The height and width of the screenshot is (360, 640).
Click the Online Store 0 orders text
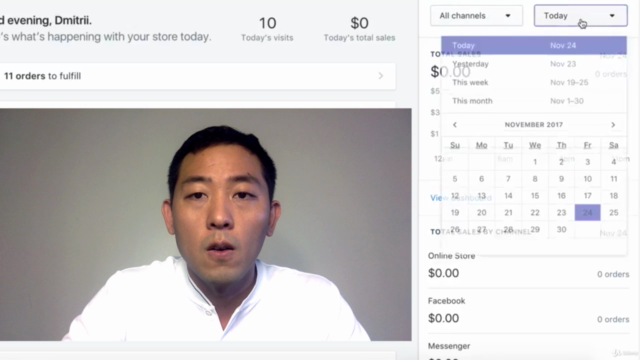tap(613, 274)
